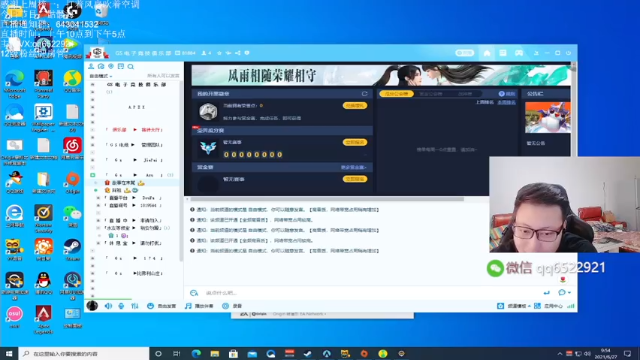Viewport: 640px width, 360px height.
Task: Open the 频道模板 template dropdown
Action: tap(514, 306)
